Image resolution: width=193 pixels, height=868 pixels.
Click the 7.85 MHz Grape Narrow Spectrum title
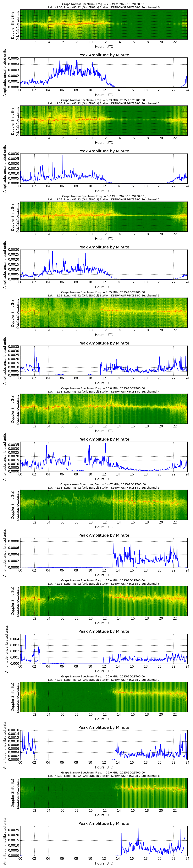104,292
